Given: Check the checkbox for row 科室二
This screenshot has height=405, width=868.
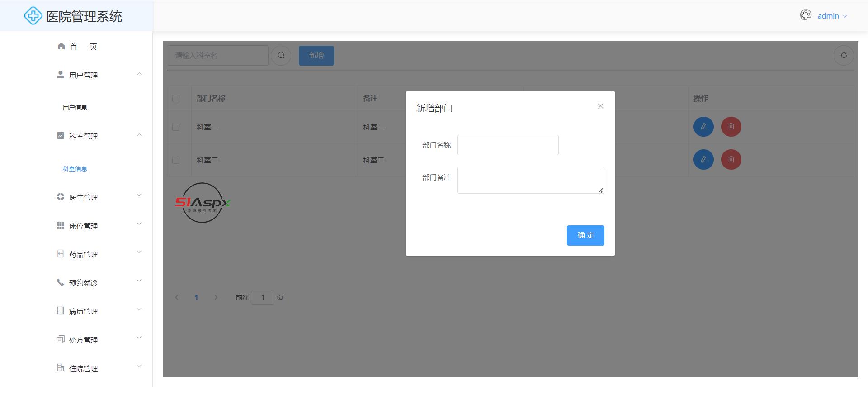Looking at the screenshot, I should pos(176,160).
